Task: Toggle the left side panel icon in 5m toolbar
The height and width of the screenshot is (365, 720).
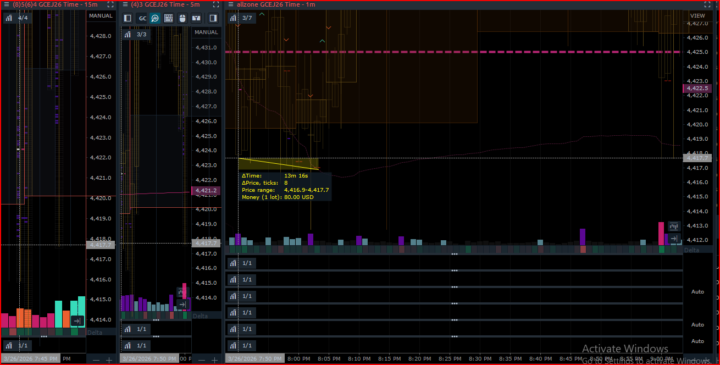Action: [x=128, y=18]
